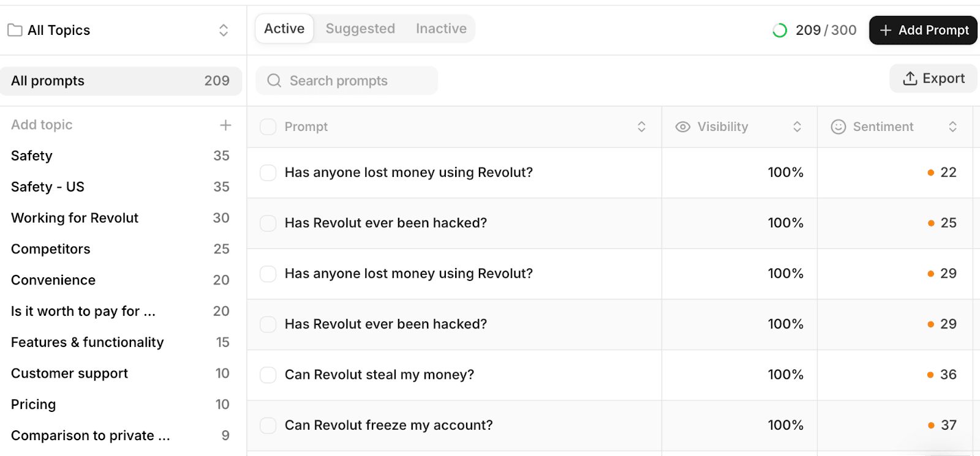The height and width of the screenshot is (456, 980).
Task: Click the magnifier icon in the search box
Action: click(x=274, y=81)
